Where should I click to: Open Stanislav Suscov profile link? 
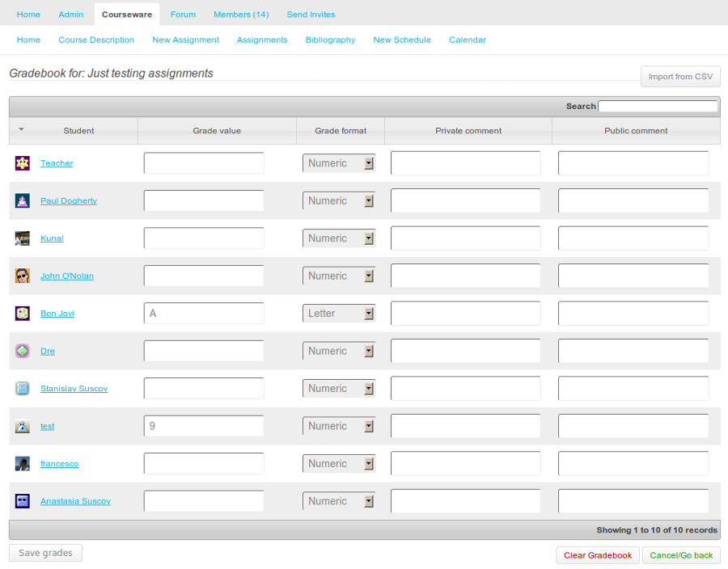74,389
